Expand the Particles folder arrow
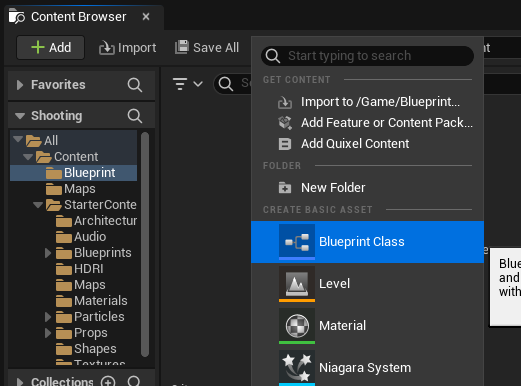521x386 pixels. [48, 317]
